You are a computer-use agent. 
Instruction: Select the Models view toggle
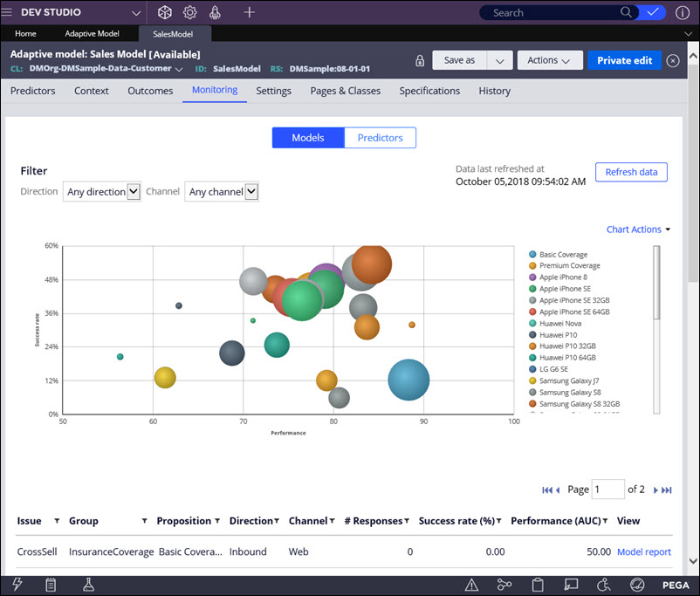tap(308, 138)
